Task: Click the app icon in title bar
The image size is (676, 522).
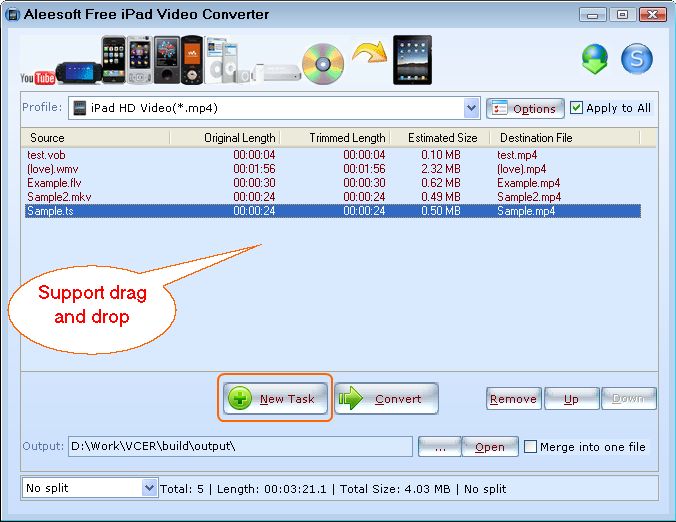Action: tap(13, 15)
